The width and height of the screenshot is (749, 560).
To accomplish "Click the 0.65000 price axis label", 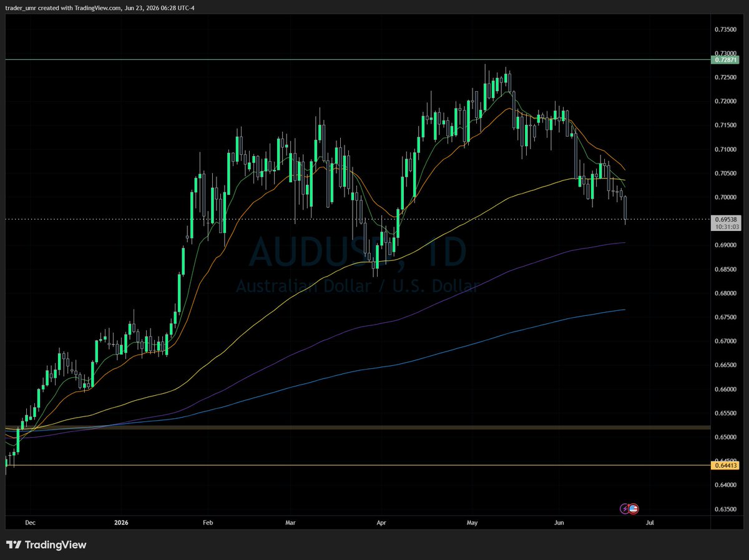I will pyautogui.click(x=725, y=438).
